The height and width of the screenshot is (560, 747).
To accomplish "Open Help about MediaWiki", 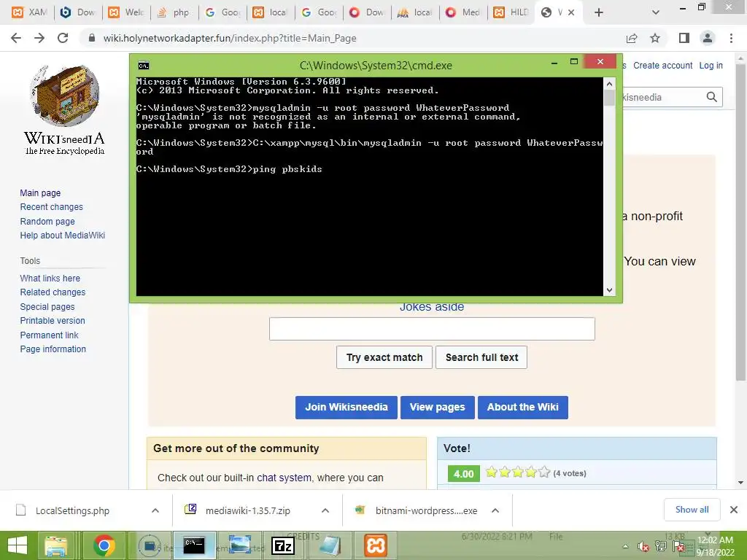I will pyautogui.click(x=63, y=236).
